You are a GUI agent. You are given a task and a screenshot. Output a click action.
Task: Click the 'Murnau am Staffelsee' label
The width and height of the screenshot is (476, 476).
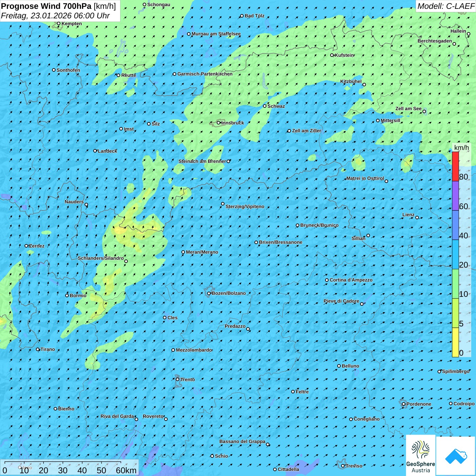click(216, 34)
